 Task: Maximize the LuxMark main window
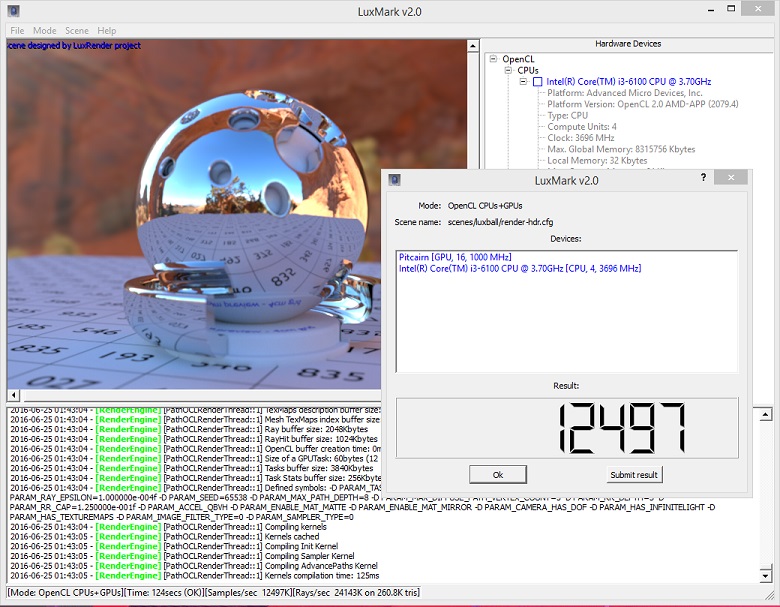pyautogui.click(x=731, y=8)
